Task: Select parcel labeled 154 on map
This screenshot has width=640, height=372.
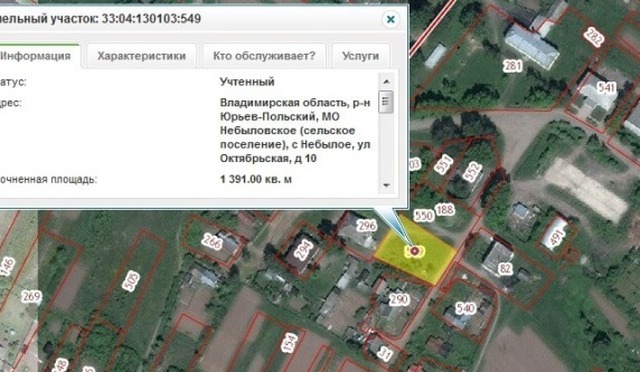Action: click(x=288, y=342)
